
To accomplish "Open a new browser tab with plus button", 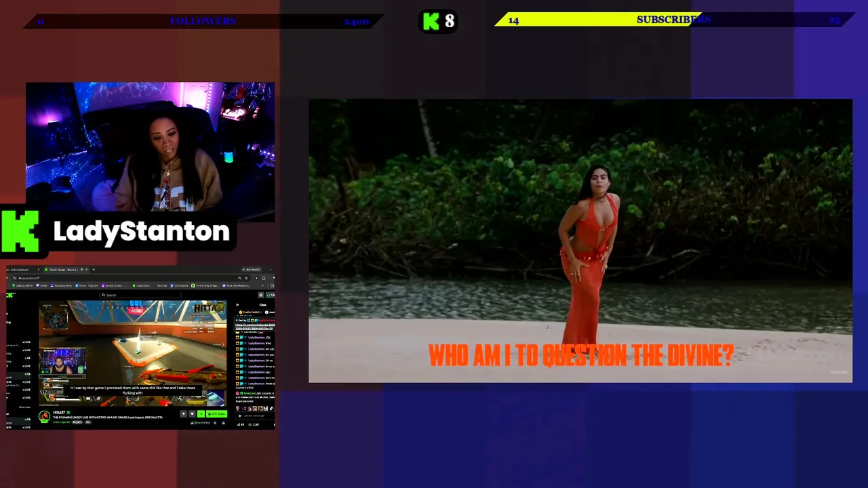I will pyautogui.click(x=94, y=270).
